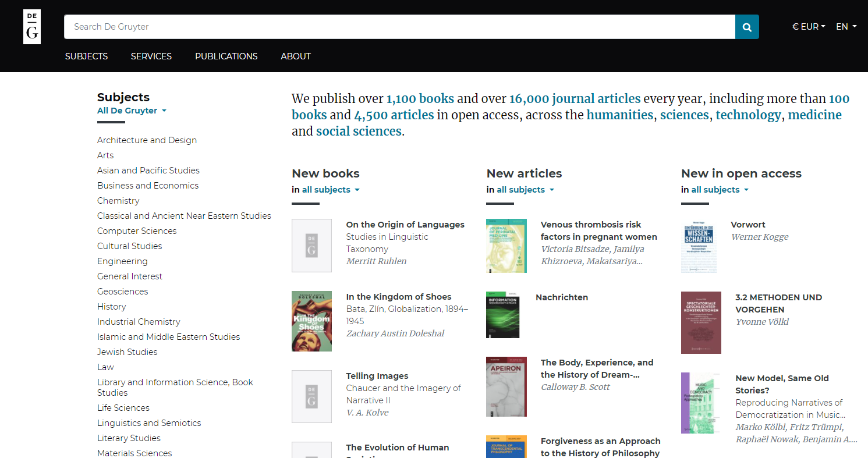The height and width of the screenshot is (458, 868).
Task: Open In the Kingdom of Shoes cover
Action: [x=311, y=321]
